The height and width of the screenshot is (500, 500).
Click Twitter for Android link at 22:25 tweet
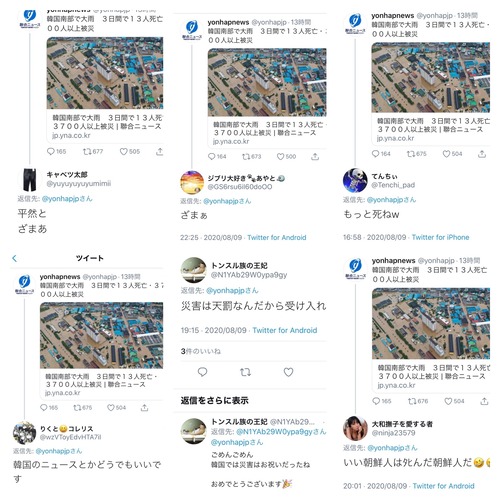pyautogui.click(x=277, y=238)
